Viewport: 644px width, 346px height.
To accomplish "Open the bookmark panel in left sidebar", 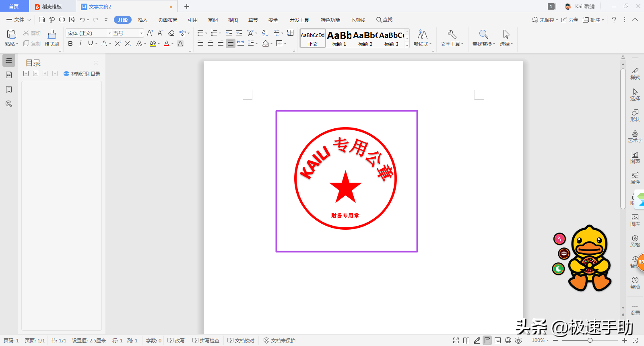I will [9, 89].
